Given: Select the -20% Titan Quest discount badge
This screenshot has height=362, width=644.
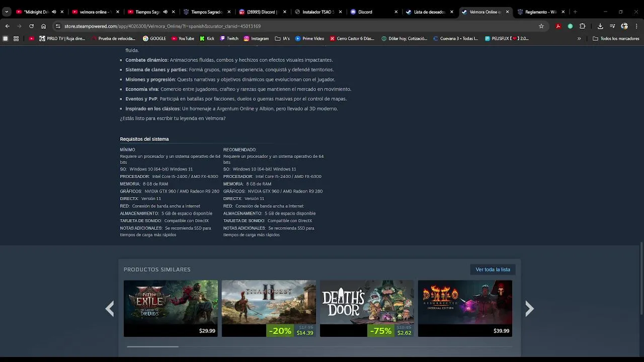Looking at the screenshot, I should coord(280,331).
